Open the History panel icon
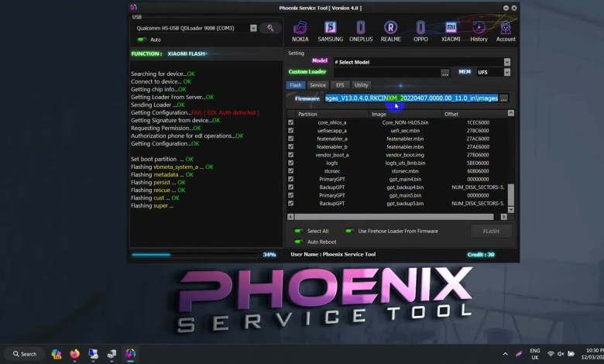This screenshot has width=604, height=364. (x=479, y=30)
